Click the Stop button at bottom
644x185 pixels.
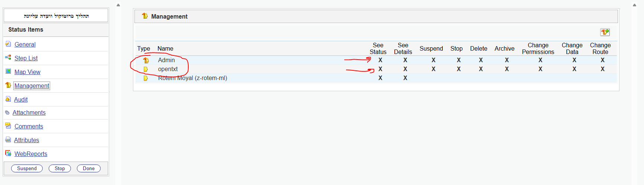tap(60, 168)
